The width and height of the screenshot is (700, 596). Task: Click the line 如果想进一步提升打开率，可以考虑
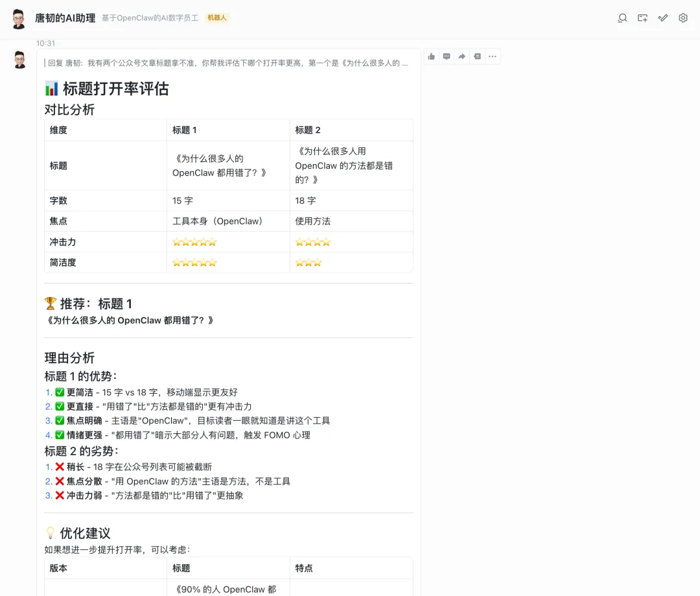117,549
